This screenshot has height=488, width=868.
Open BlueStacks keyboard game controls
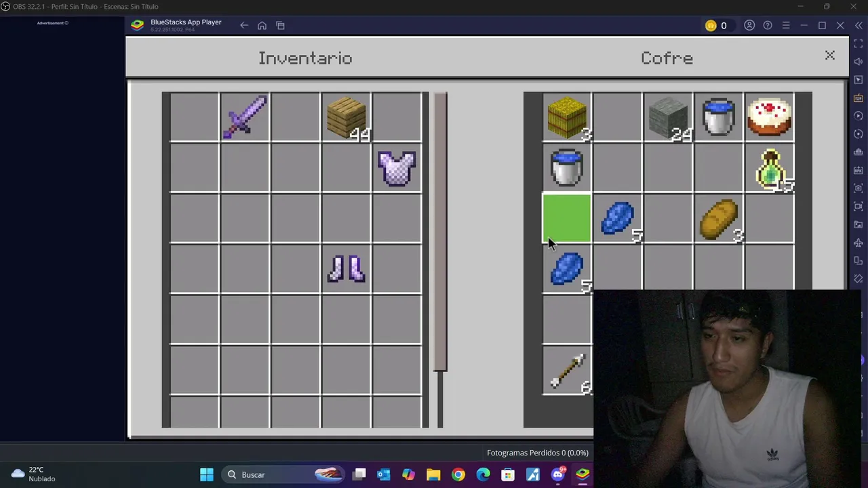coord(859,98)
